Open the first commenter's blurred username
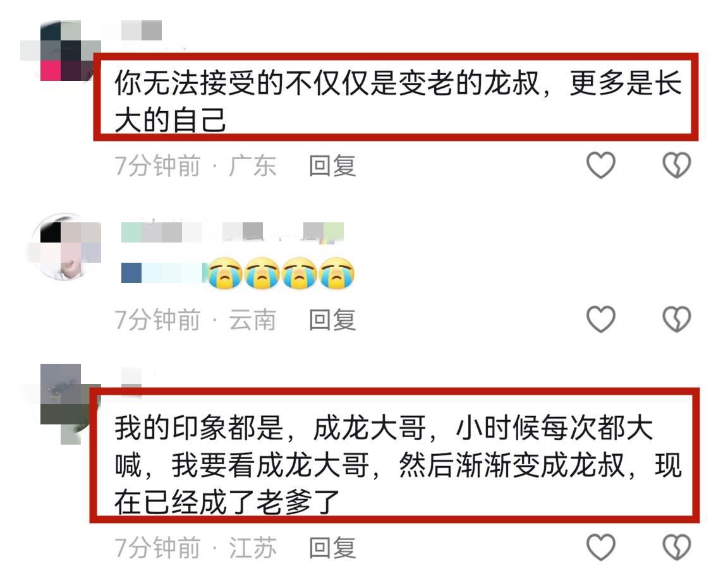This screenshot has height=576, width=728. click(x=142, y=31)
